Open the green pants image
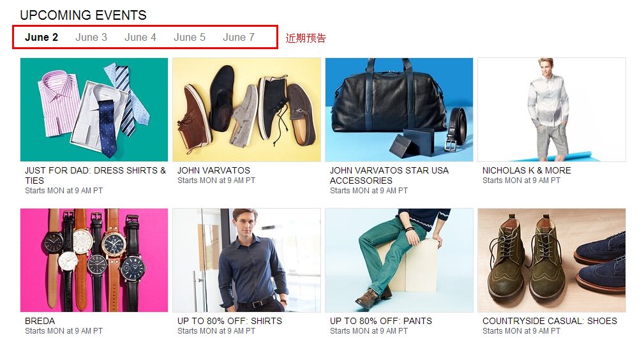Image resolution: width=644 pixels, height=340 pixels. point(399,260)
